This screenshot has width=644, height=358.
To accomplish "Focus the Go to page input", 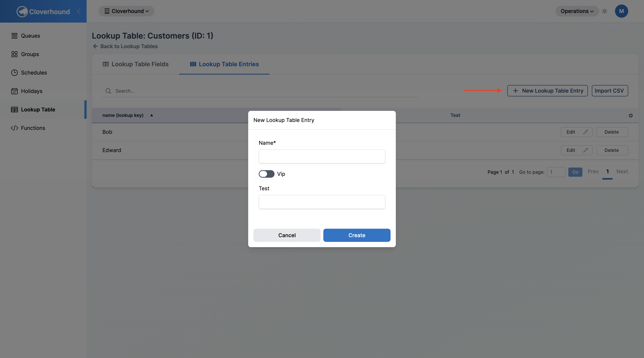I will coord(556,172).
